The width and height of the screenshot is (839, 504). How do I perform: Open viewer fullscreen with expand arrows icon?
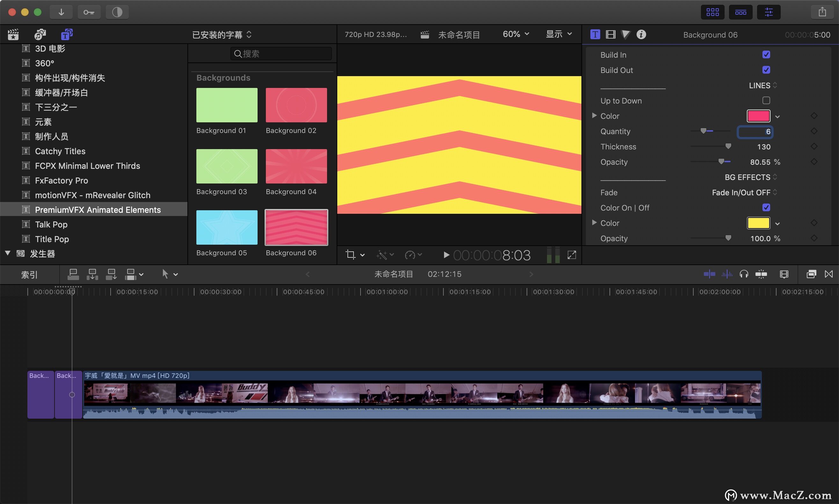pyautogui.click(x=572, y=255)
